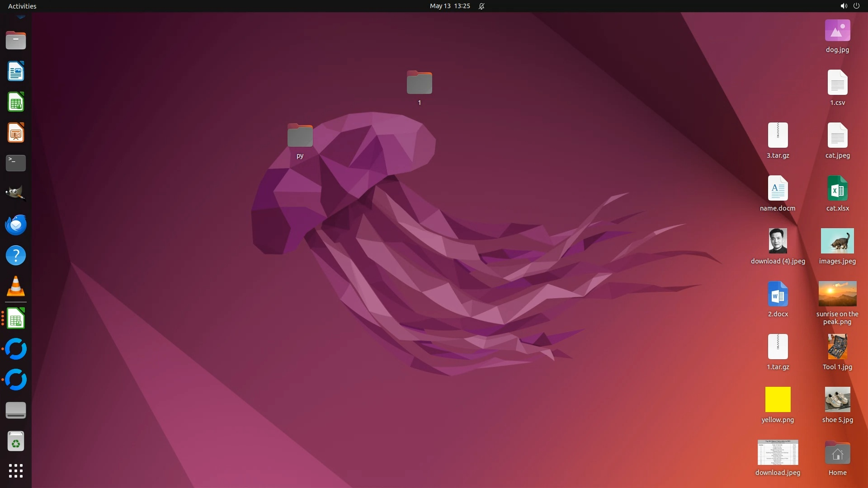
Task: Open LibreOffice Writer from the dock
Action: (16, 71)
